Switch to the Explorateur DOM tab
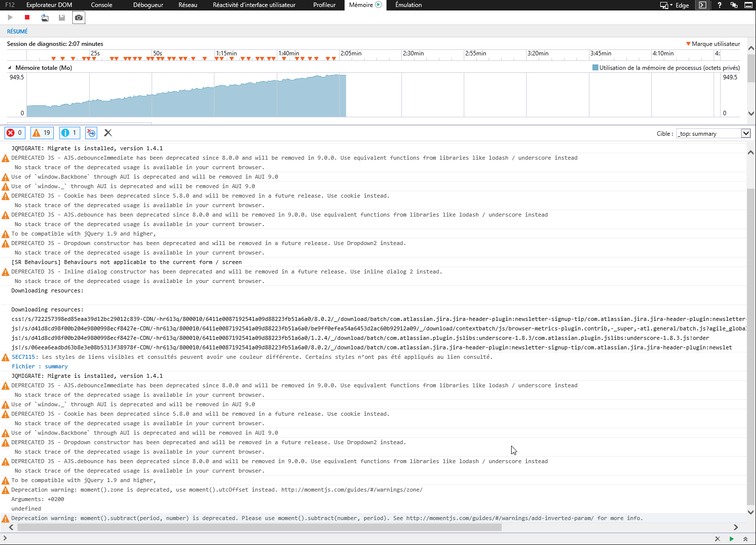Viewport: 756px width, 545px height. [49, 5]
